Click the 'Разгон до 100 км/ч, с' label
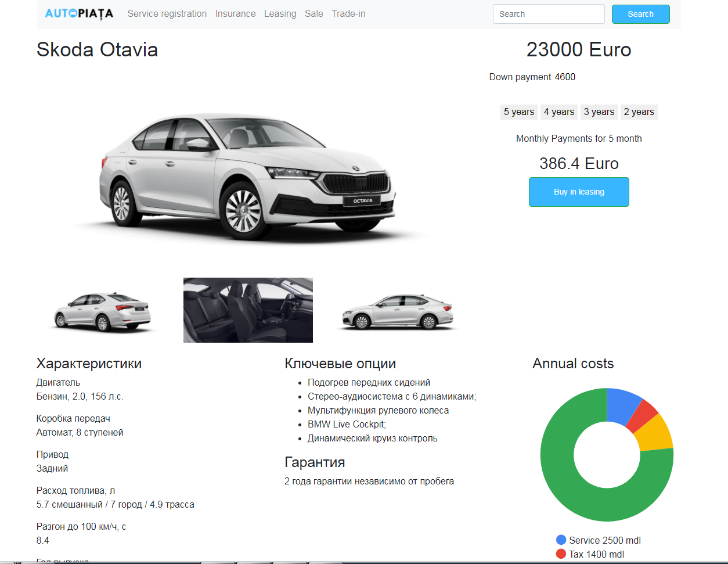The width and height of the screenshot is (728, 564). point(81,526)
